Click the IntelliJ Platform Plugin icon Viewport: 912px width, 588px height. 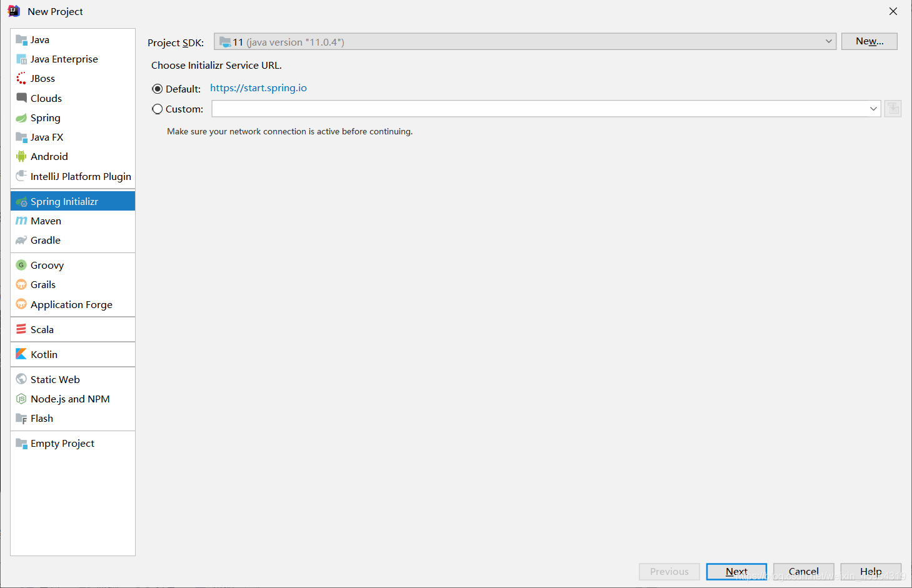click(21, 176)
